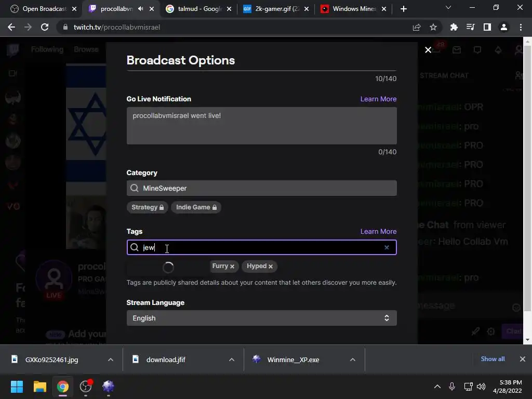Show hidden system tray icons
The image size is (532, 399).
tap(437, 387)
